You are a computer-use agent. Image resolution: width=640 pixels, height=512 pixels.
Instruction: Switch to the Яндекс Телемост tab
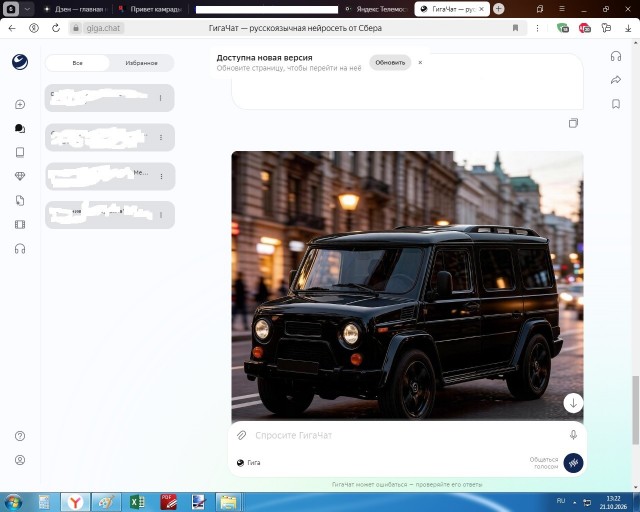coord(376,9)
